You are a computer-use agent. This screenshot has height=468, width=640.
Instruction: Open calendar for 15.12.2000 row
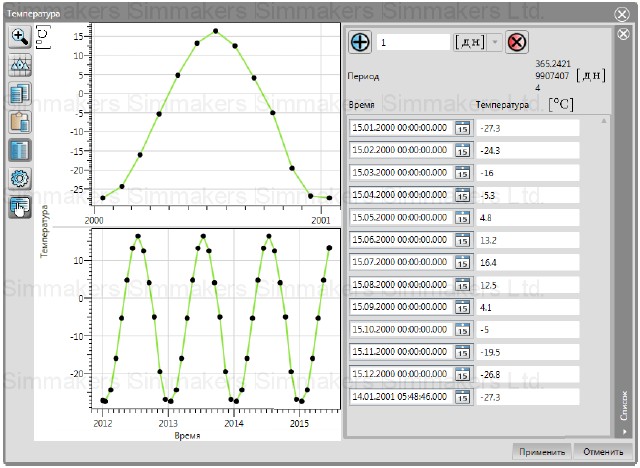click(x=462, y=374)
